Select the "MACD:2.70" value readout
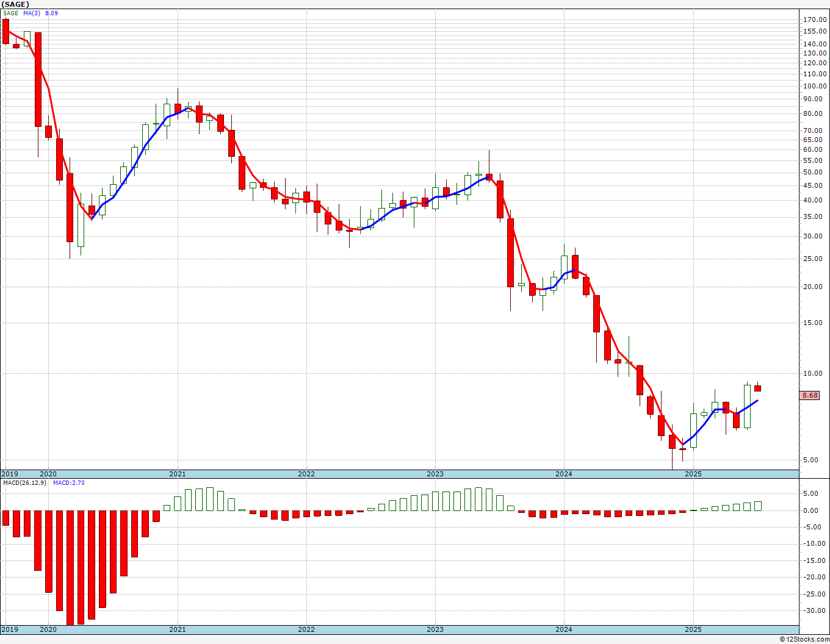830x644 pixels. (x=68, y=483)
